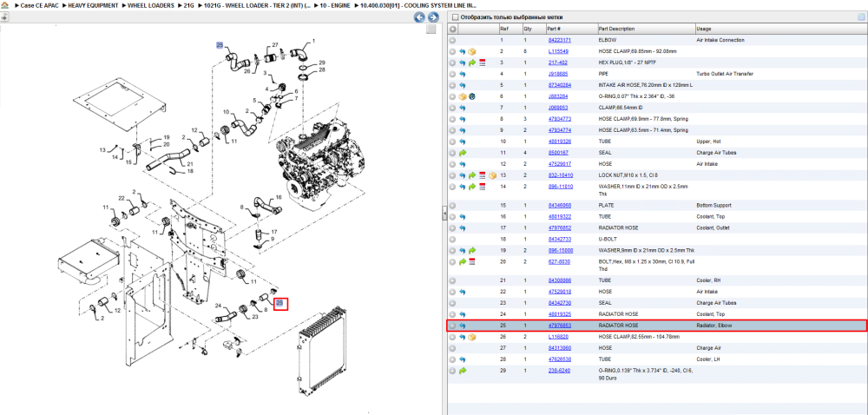Image resolution: width=868 pixels, height=415 pixels.
Task: Select callout 27 in the diagram
Action: tap(274, 45)
